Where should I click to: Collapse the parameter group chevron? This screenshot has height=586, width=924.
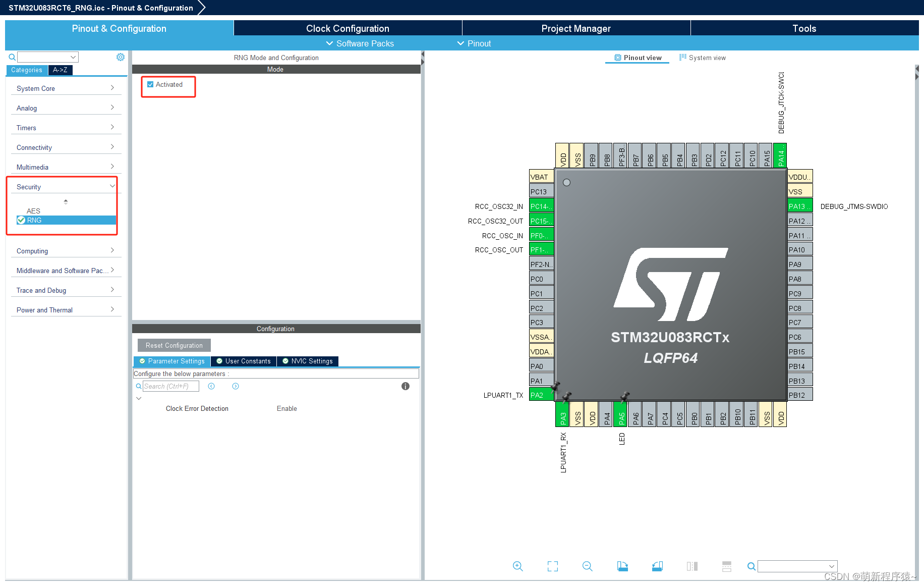(x=139, y=398)
